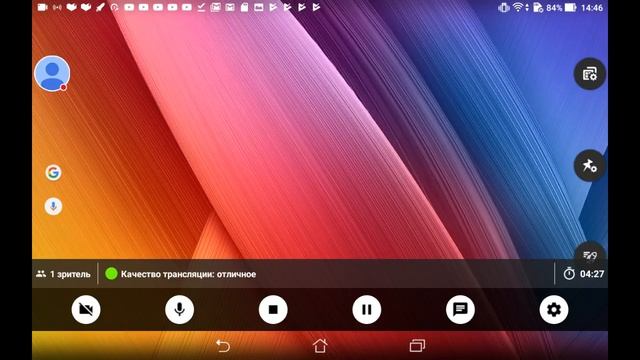Tap the video camera notification icon
The image size is (640, 360).
click(x=42, y=7)
